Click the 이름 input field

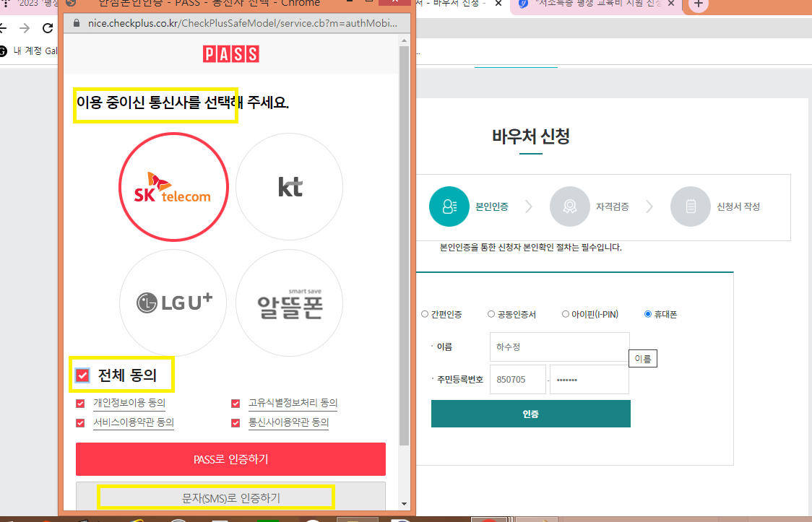pos(560,347)
